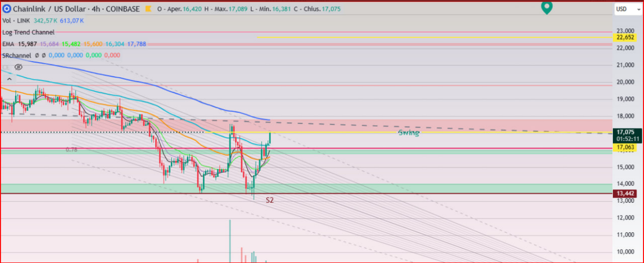This screenshot has width=644, height=263.
Task: Toggle the crossed-eye visibility icon
Action: [x=18, y=67]
